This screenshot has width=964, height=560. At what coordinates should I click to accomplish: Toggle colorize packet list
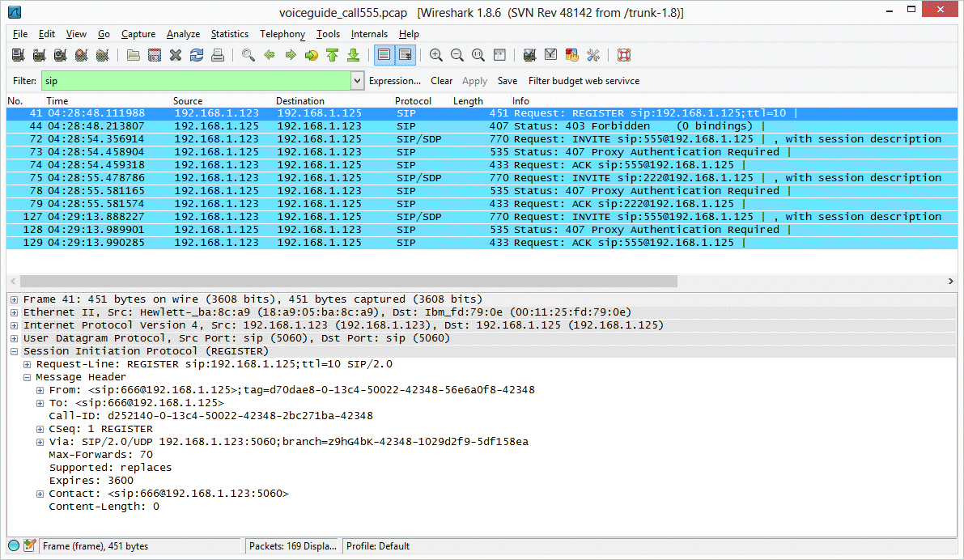[384, 55]
